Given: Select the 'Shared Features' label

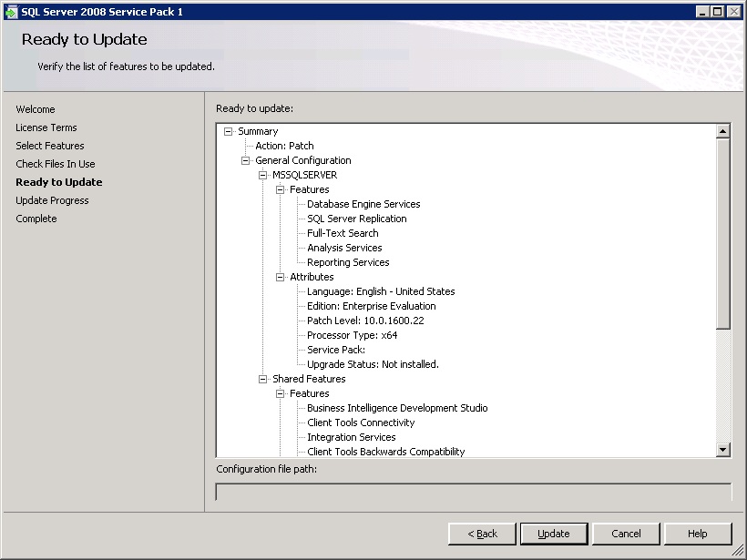Looking at the screenshot, I should (x=309, y=379).
